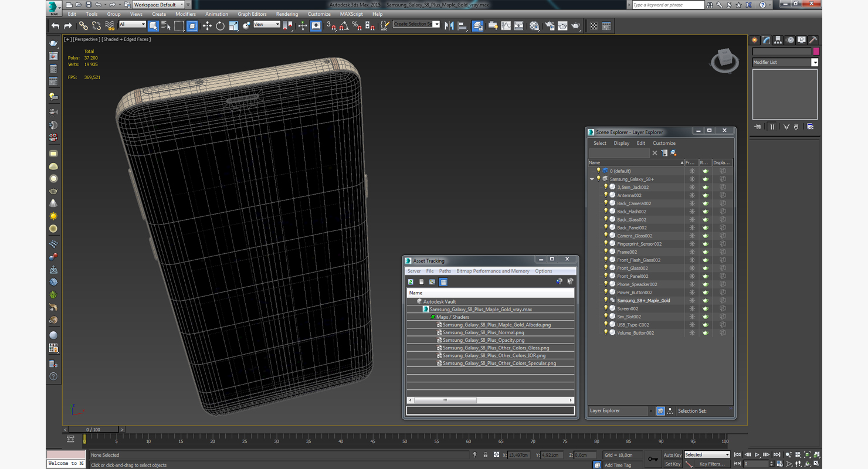Open Select by Name dialog icon
Viewport: 868px width, 469px height.
(165, 26)
